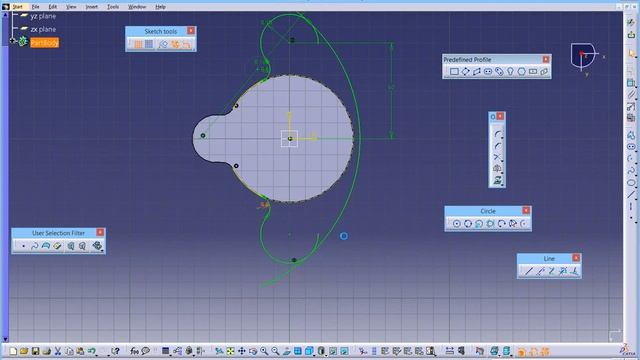Select the Line Normal to Curve tool
The height and width of the screenshot is (360, 640).
pyautogui.click(x=574, y=271)
